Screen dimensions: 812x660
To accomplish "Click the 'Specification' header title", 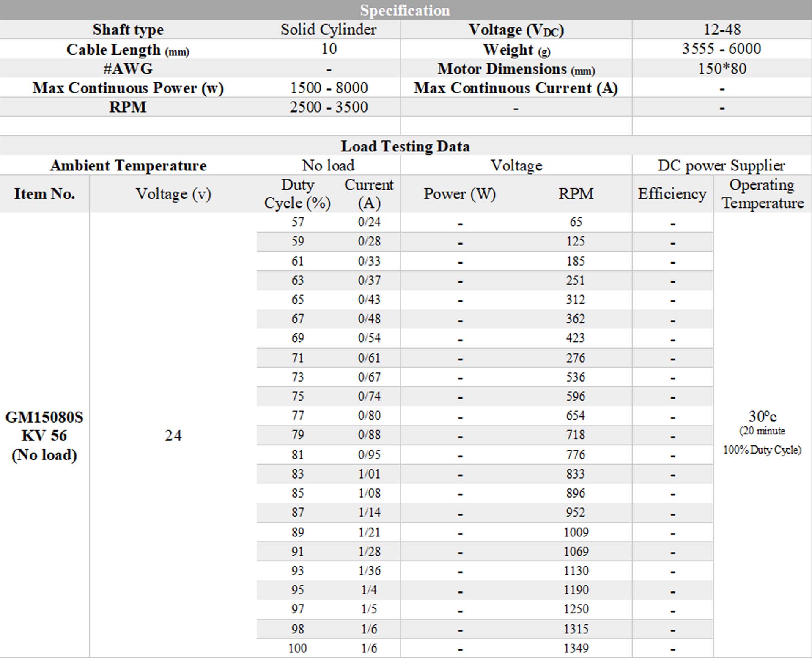I will (405, 10).
